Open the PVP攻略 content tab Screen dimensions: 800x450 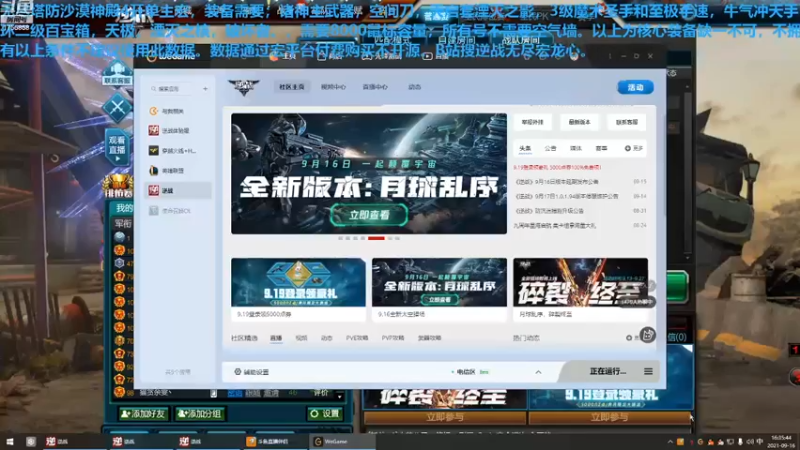pos(392,338)
